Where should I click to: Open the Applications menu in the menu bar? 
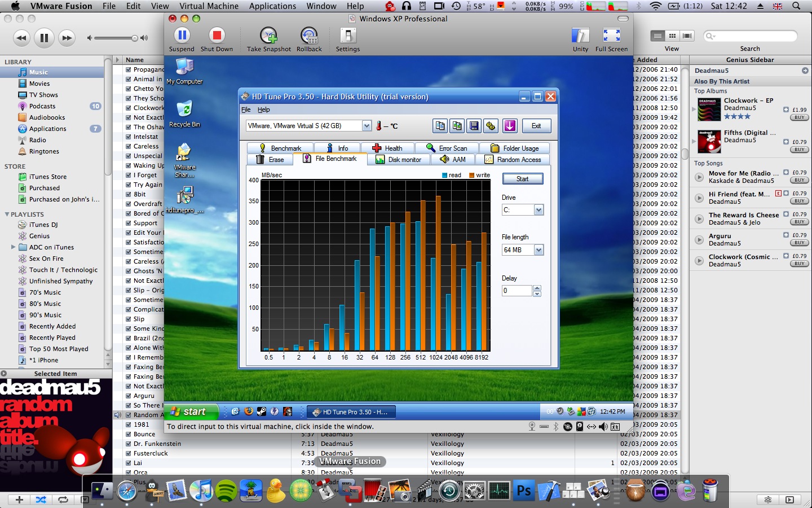point(272,6)
